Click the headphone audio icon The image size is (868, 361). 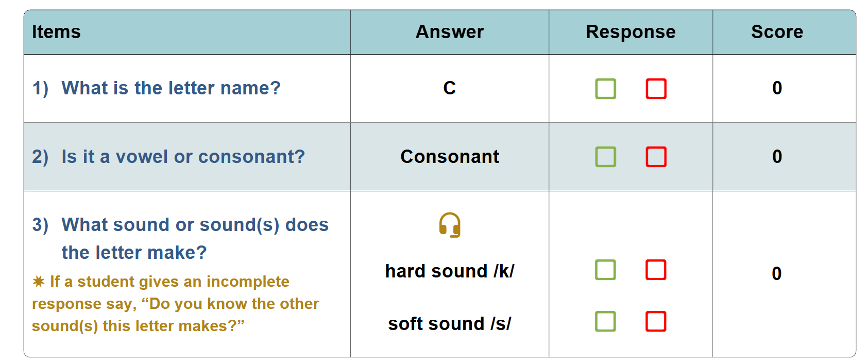pos(449,225)
